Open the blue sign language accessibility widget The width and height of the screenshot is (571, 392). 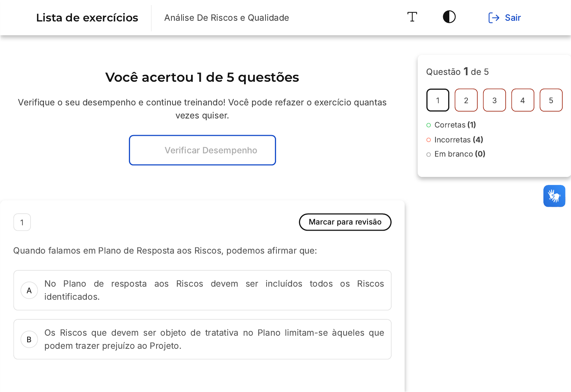(554, 196)
